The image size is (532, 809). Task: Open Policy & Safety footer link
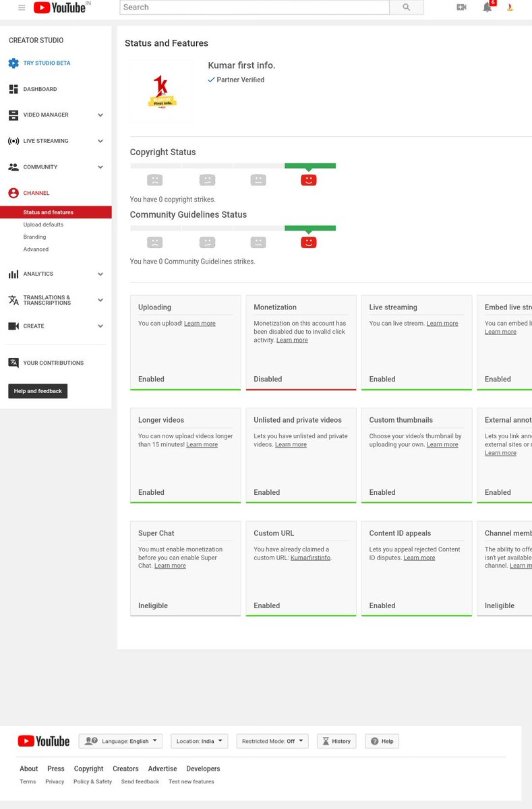(93, 782)
